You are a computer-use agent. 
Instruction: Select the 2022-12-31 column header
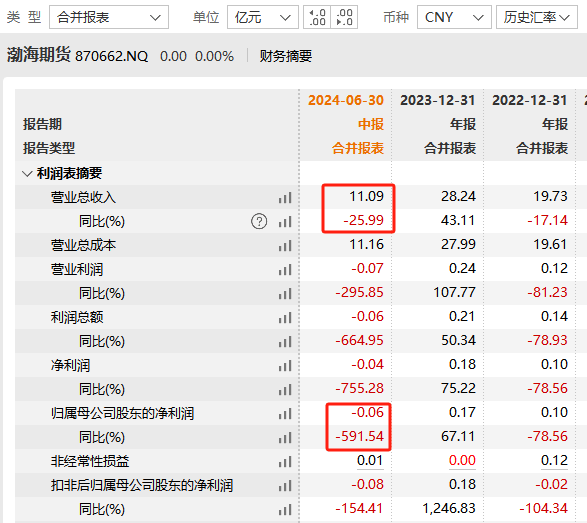(x=530, y=100)
